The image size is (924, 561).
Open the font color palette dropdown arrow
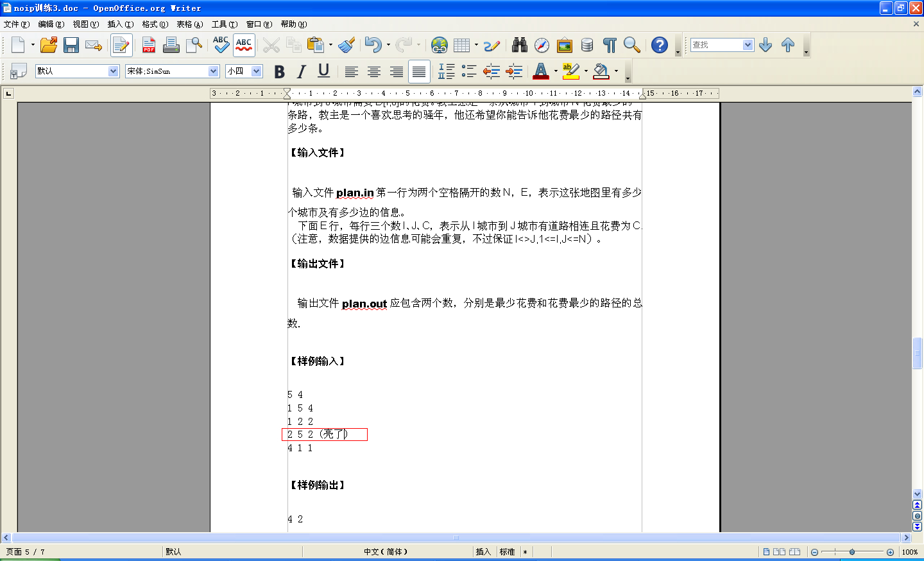[x=556, y=71]
